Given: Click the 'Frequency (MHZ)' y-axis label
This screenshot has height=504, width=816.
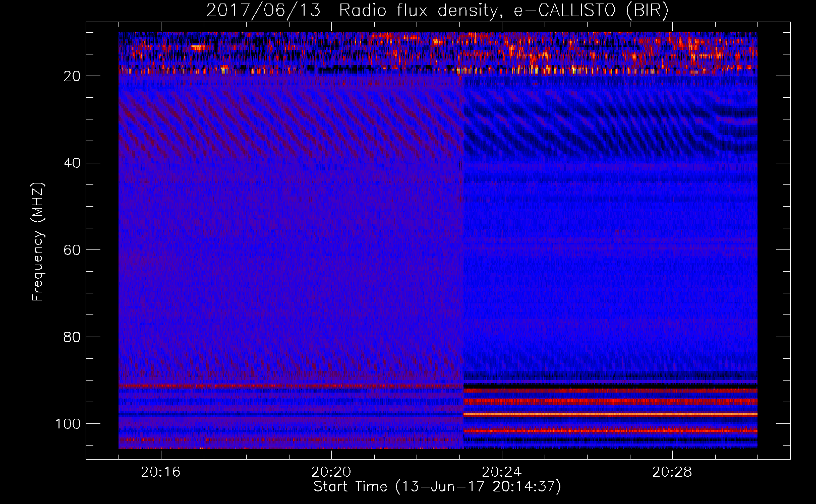Looking at the screenshot, I should (38, 241).
